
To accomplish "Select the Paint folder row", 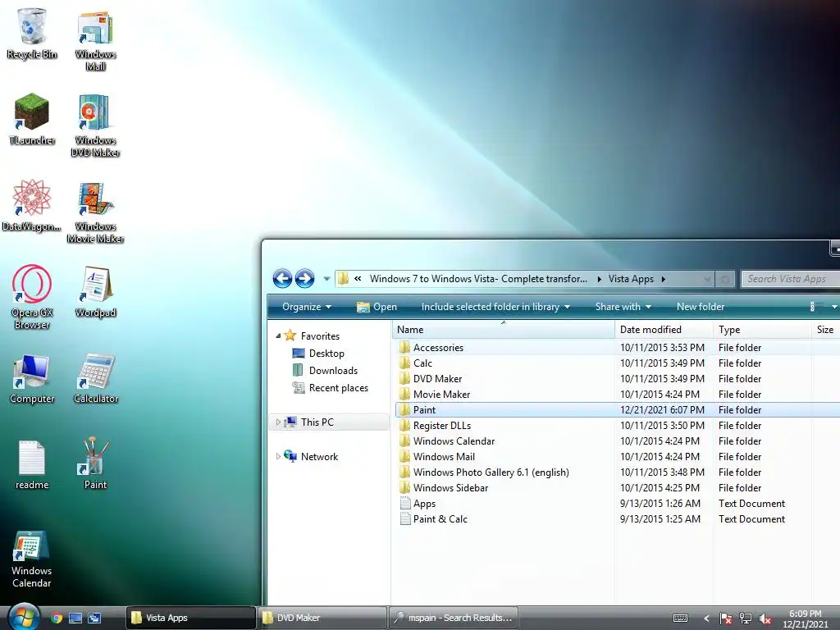I will (618, 410).
